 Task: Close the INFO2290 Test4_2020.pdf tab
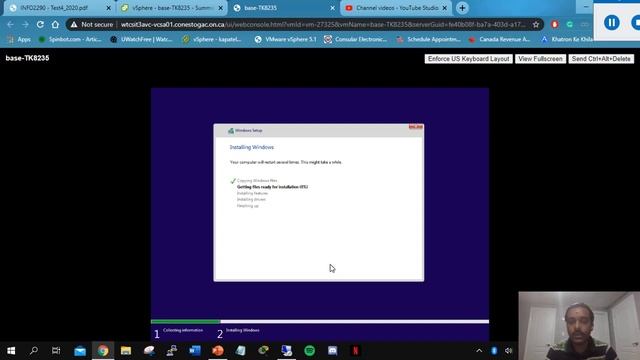pos(108,8)
